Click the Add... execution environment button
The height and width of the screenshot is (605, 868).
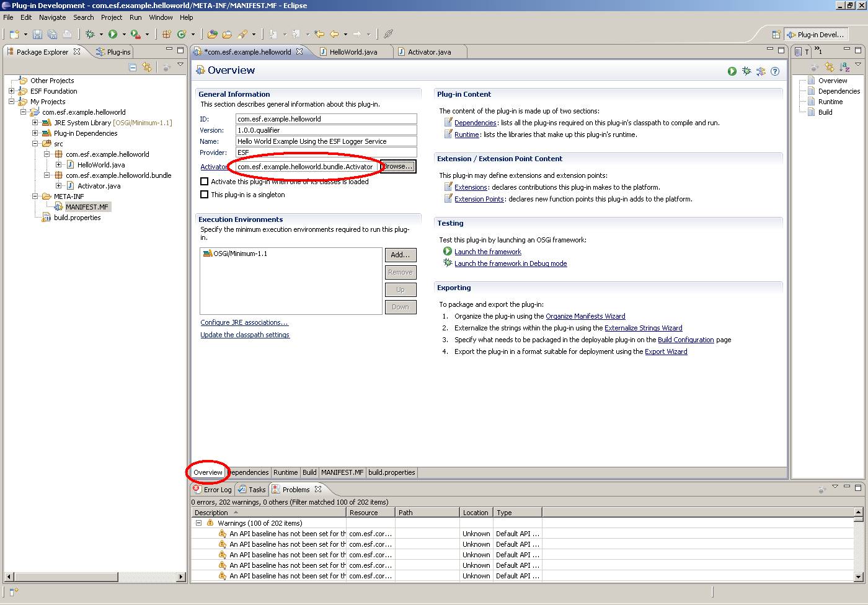click(401, 255)
